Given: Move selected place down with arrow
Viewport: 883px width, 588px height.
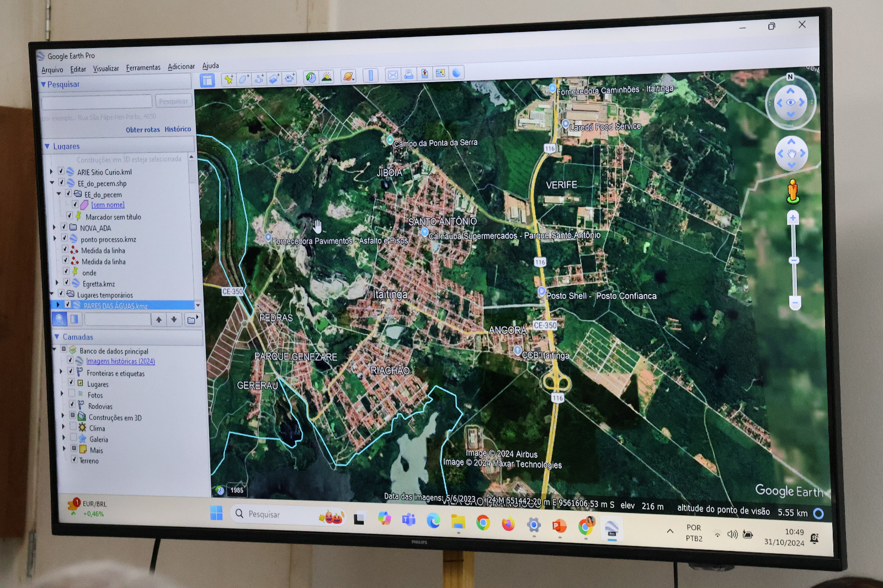Looking at the screenshot, I should coord(174,319).
